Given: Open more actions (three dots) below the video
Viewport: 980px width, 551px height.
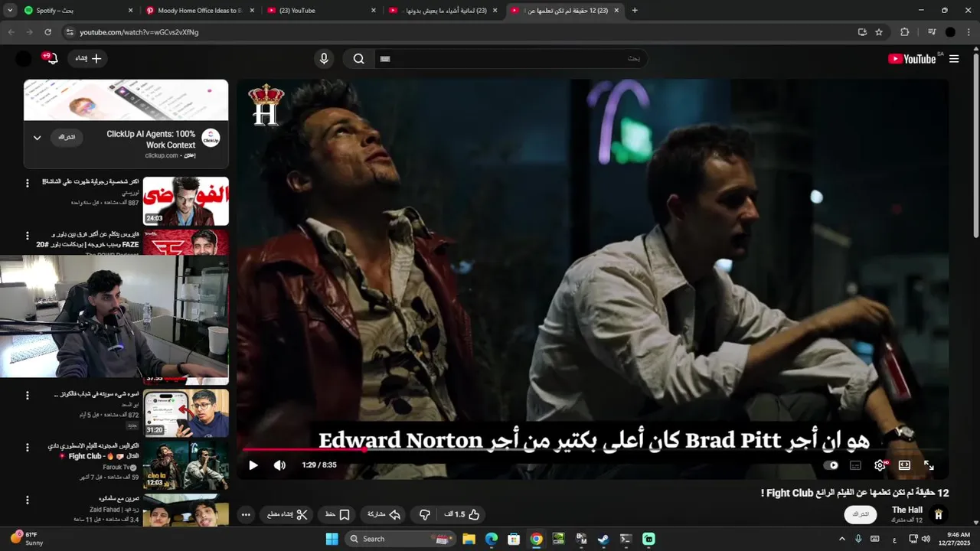Looking at the screenshot, I should click(x=246, y=515).
